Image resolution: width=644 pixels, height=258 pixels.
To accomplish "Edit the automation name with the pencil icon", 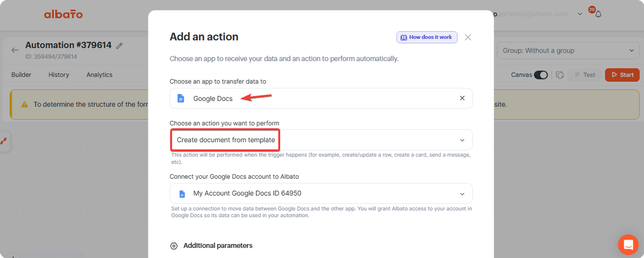I will pyautogui.click(x=119, y=46).
